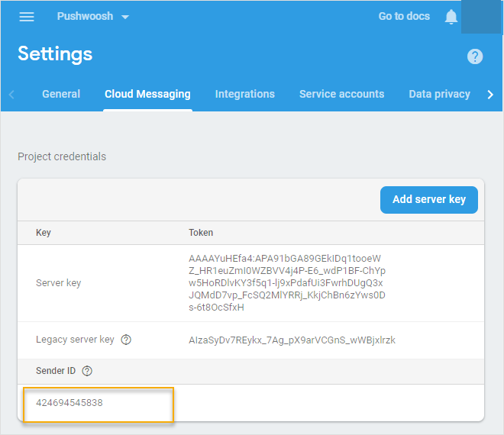This screenshot has width=504, height=435.
Task: Click the Token column header
Action: (201, 232)
